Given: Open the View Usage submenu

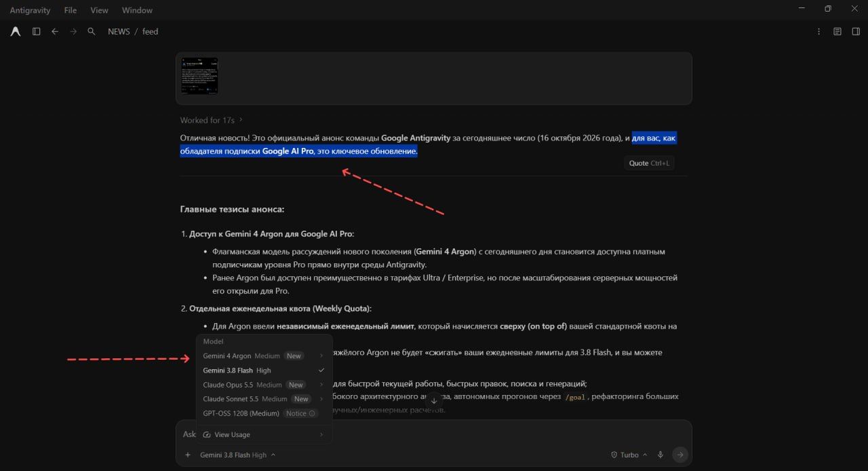Looking at the screenshot, I should [x=264, y=434].
